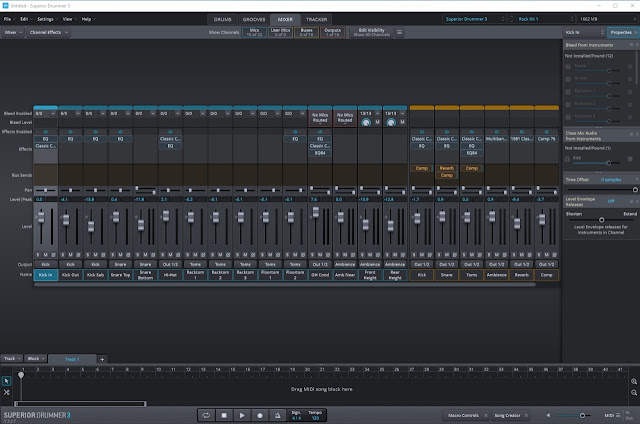The image size is (640, 424).
Task: Toggle the M button on Front Height bleed
Action: [x=378, y=122]
